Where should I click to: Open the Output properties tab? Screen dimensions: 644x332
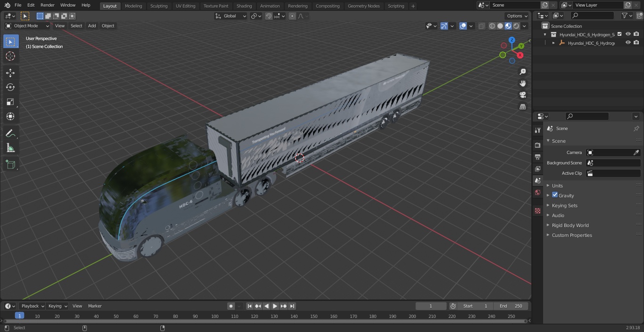(x=537, y=157)
